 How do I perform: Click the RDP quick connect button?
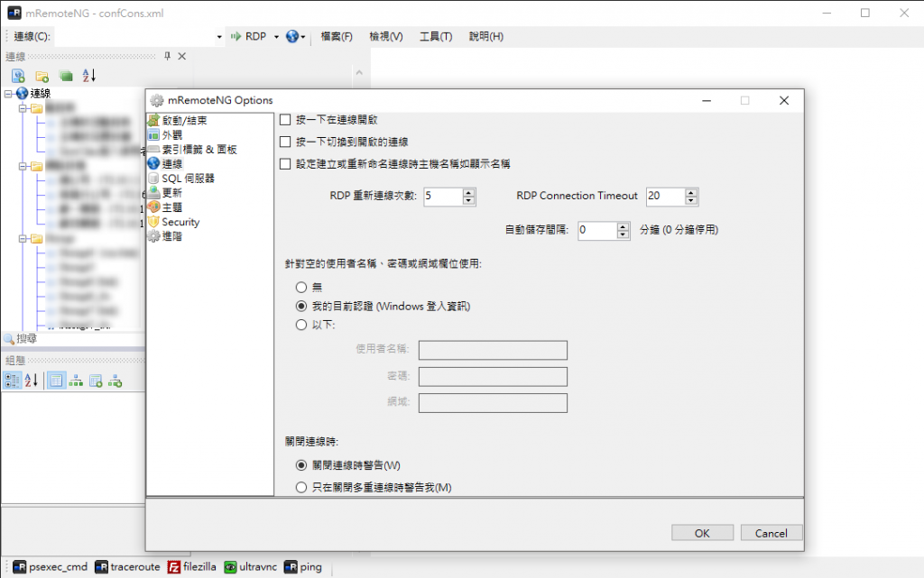pos(249,36)
